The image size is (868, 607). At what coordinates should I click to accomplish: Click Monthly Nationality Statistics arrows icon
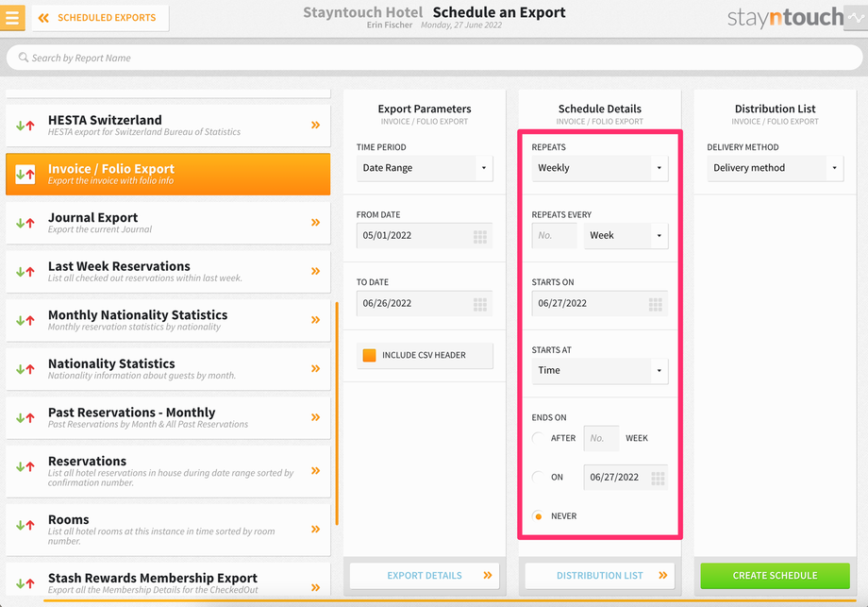point(25,321)
